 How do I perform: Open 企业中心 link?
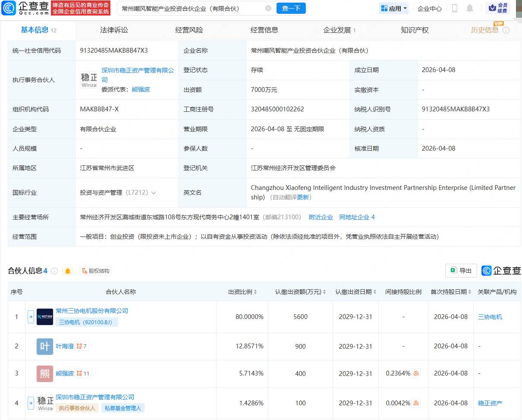430,8
